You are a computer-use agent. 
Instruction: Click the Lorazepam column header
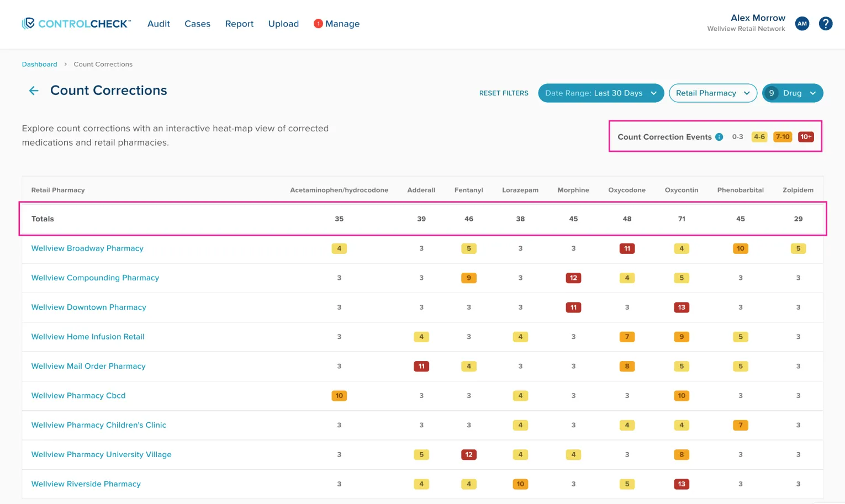pyautogui.click(x=520, y=190)
